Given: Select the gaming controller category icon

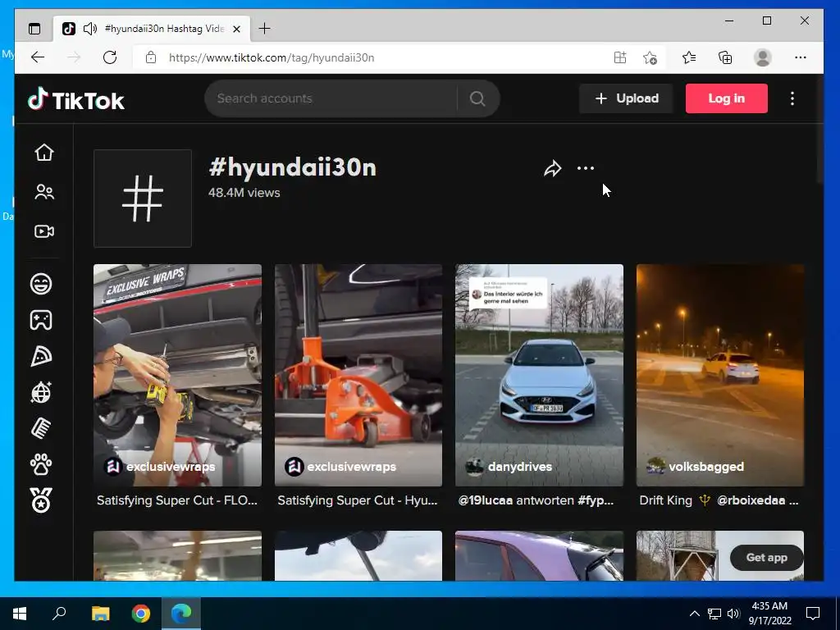Looking at the screenshot, I should coord(41,320).
